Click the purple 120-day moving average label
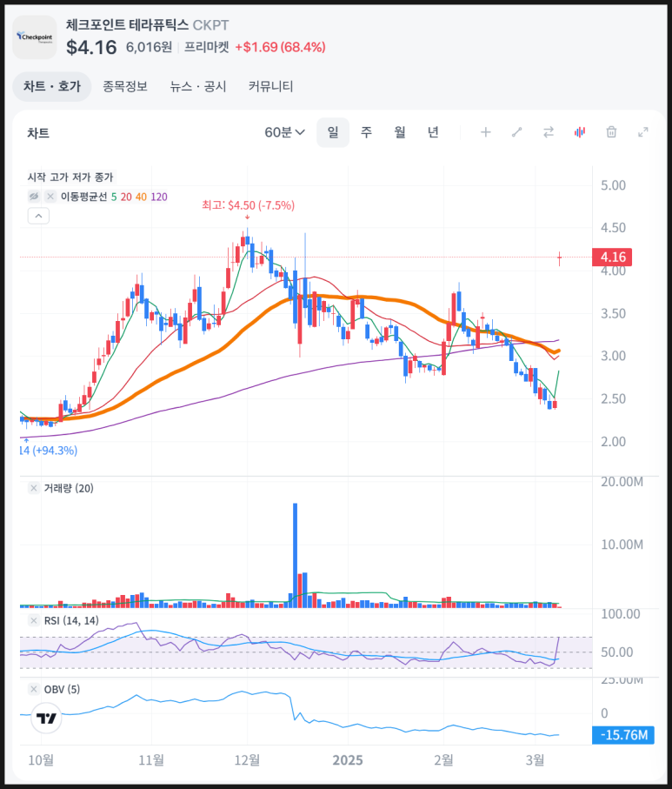This screenshot has height=789, width=672. 159,197
